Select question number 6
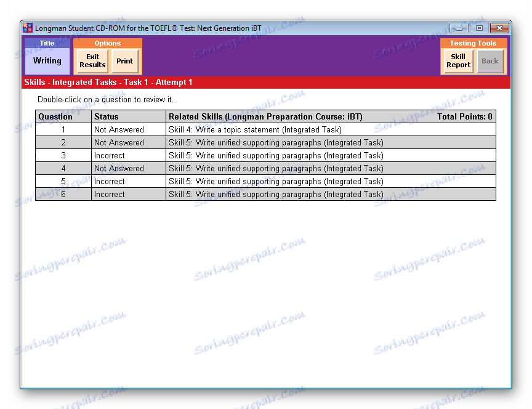Image resolution: width=532 pixels, height=409 pixels. coord(63,194)
